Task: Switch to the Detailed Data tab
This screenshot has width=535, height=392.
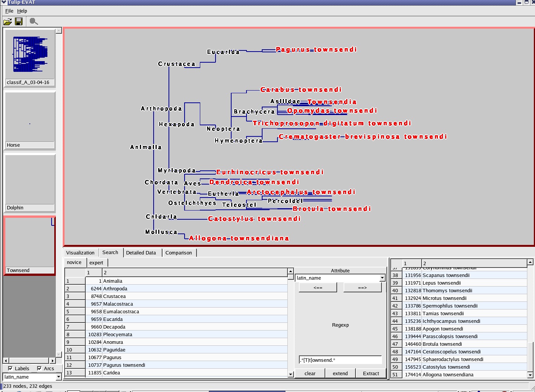Action: 141,253
